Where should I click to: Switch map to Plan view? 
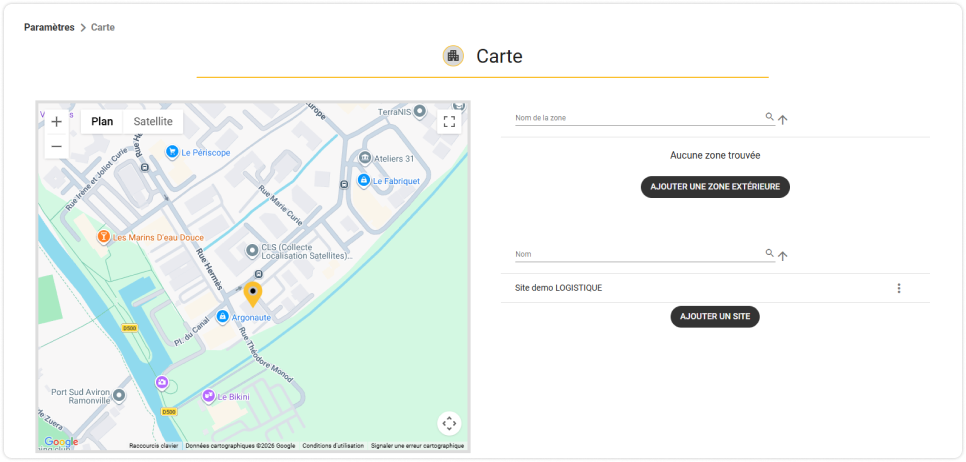pyautogui.click(x=102, y=121)
